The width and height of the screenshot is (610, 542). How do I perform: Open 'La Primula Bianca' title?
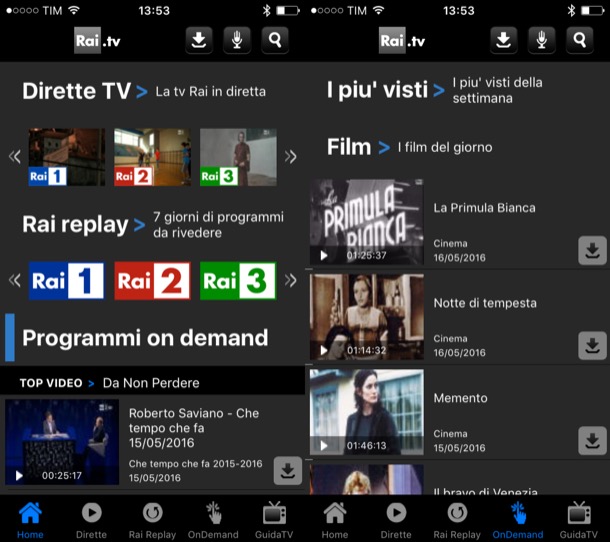point(484,208)
